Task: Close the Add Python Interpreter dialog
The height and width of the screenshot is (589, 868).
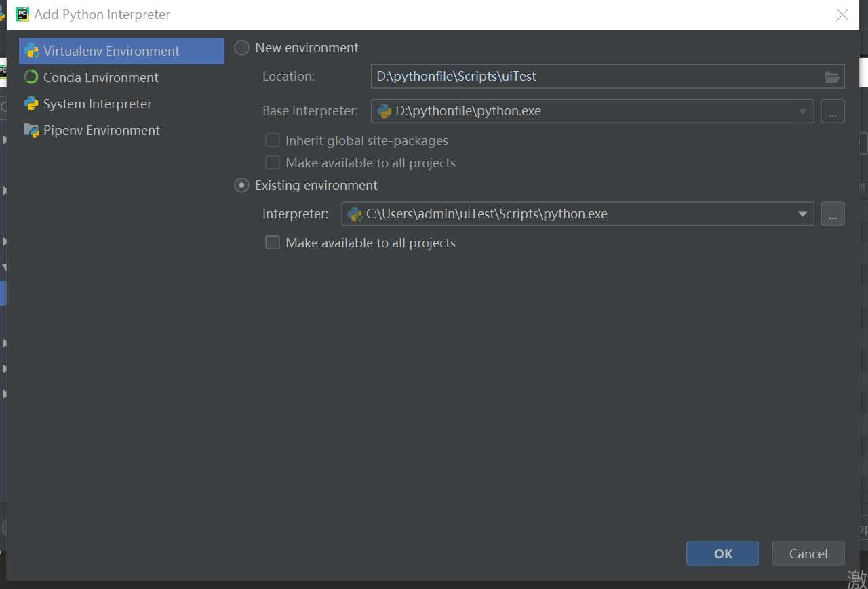Action: (842, 15)
